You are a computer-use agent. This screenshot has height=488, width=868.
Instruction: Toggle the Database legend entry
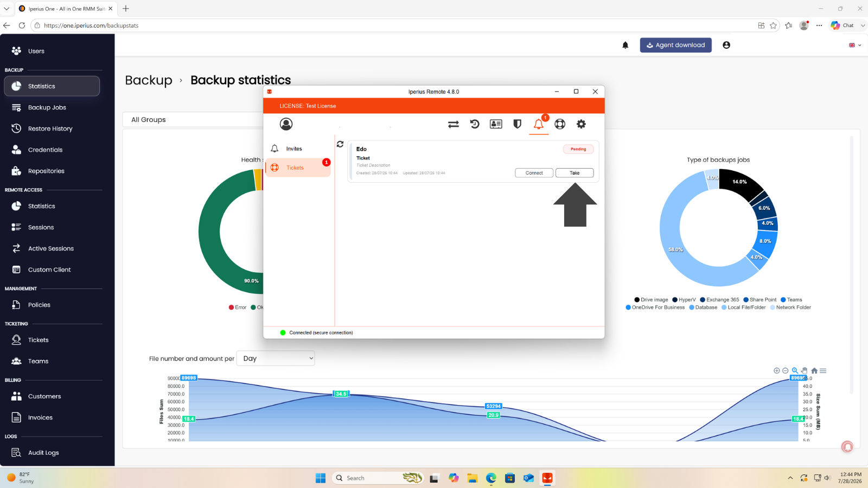703,307
